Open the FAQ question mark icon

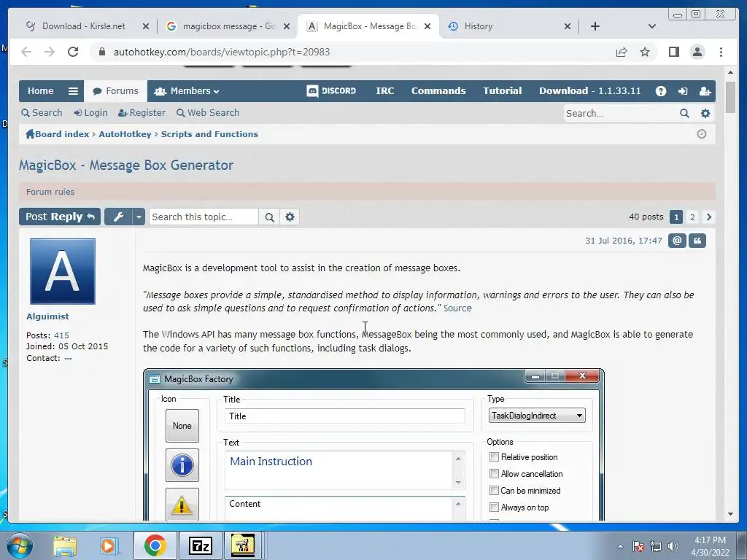click(661, 91)
